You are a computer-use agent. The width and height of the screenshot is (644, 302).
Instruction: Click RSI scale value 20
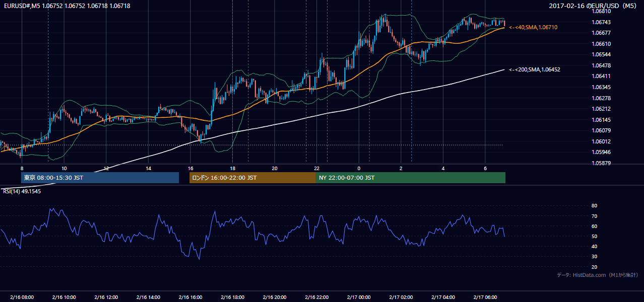point(594,267)
